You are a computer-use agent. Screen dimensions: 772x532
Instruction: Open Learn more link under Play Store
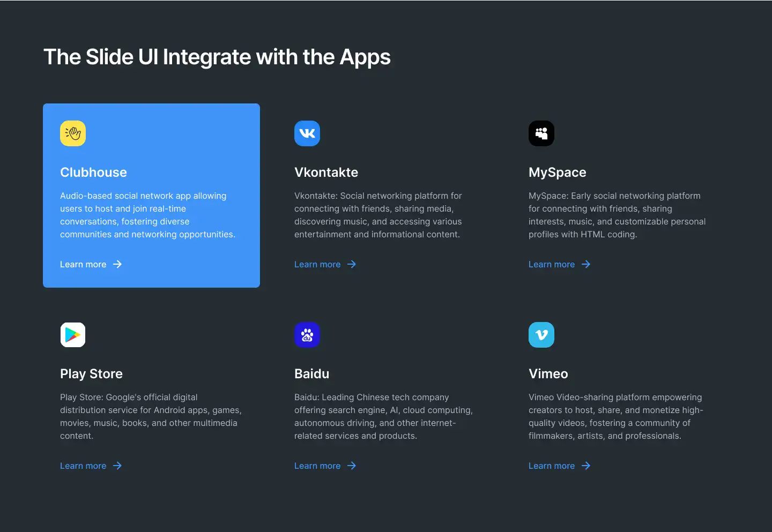(x=91, y=466)
